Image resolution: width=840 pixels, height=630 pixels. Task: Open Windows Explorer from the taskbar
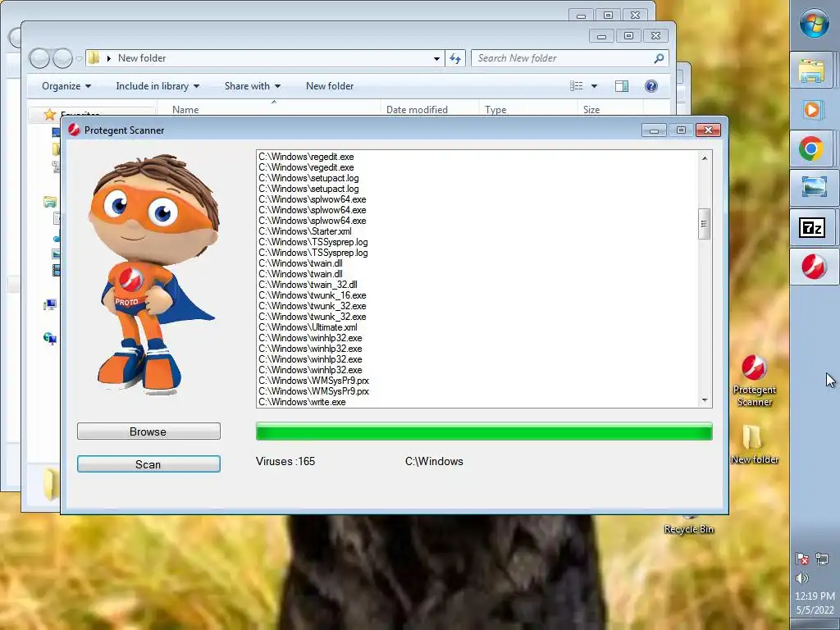[x=811, y=71]
